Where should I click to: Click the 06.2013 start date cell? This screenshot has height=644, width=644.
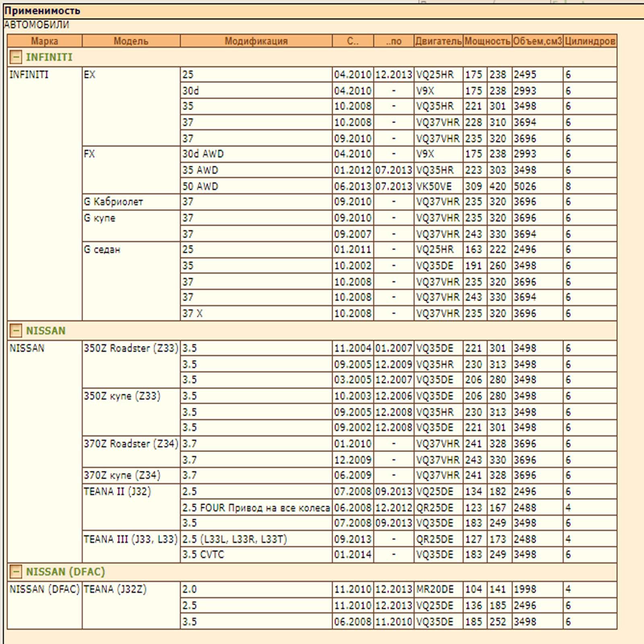point(353,186)
